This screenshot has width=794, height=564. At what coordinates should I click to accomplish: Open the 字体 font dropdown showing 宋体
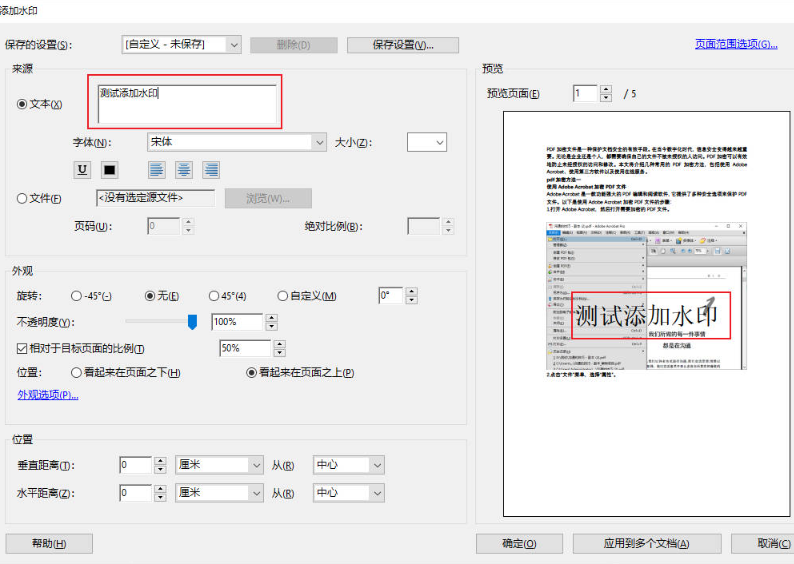pos(236,142)
